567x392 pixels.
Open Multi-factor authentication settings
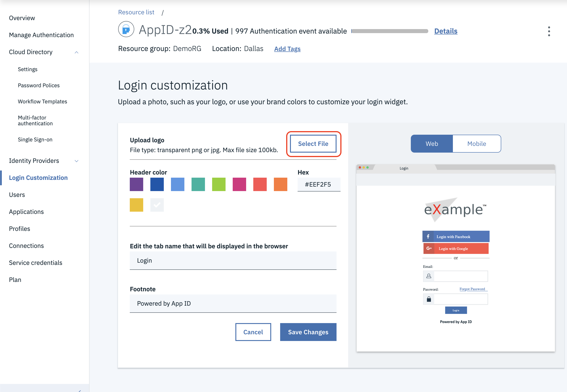(35, 121)
